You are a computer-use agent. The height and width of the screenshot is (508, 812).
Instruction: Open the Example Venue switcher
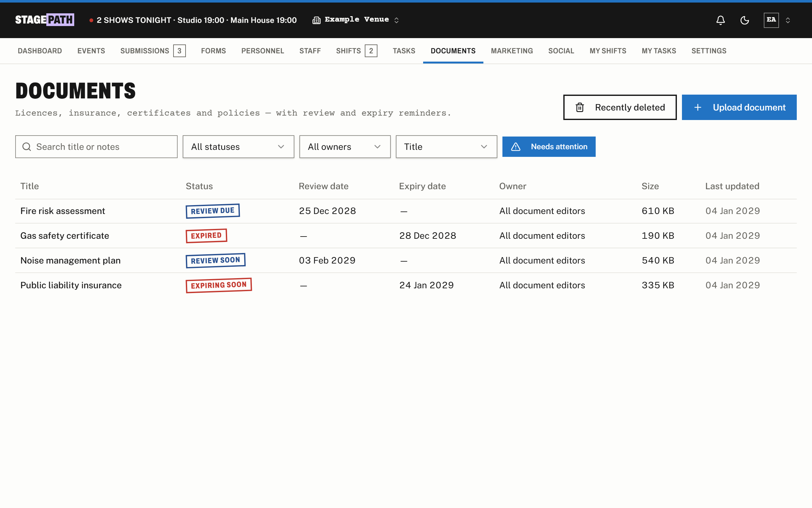pyautogui.click(x=356, y=20)
